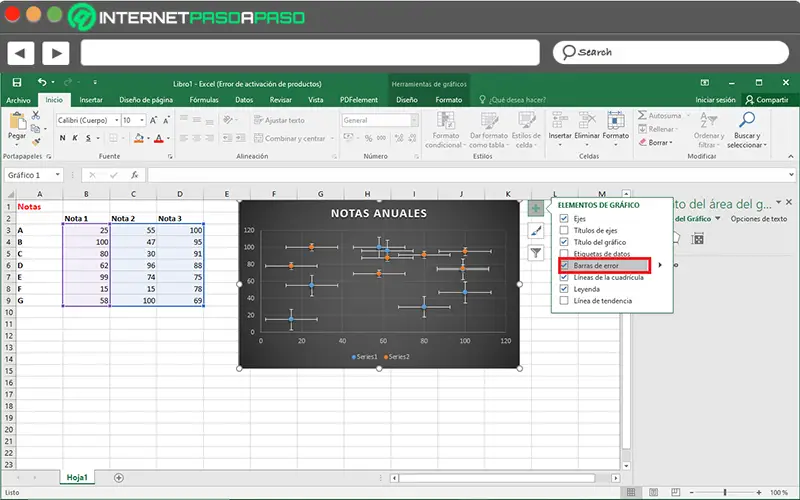Check the Línea de tendencia checkbox
Image resolution: width=800 pixels, height=500 pixels.
pyautogui.click(x=564, y=301)
